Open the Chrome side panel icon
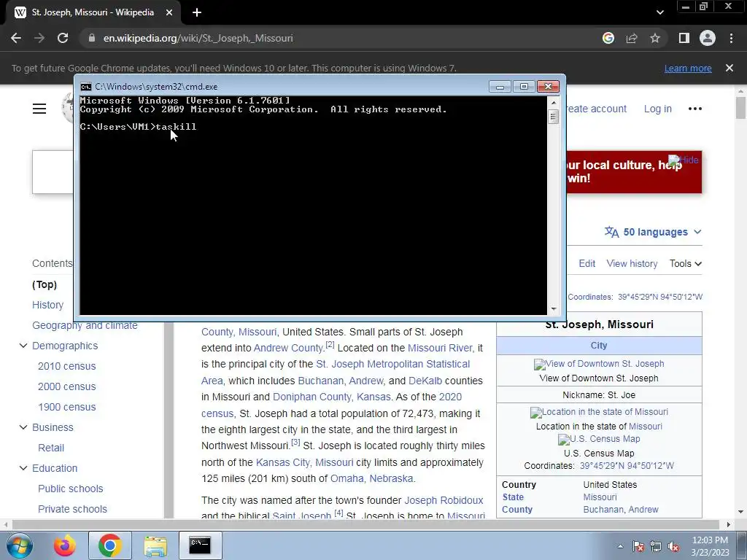Image resolution: width=747 pixels, height=560 pixels. click(684, 38)
